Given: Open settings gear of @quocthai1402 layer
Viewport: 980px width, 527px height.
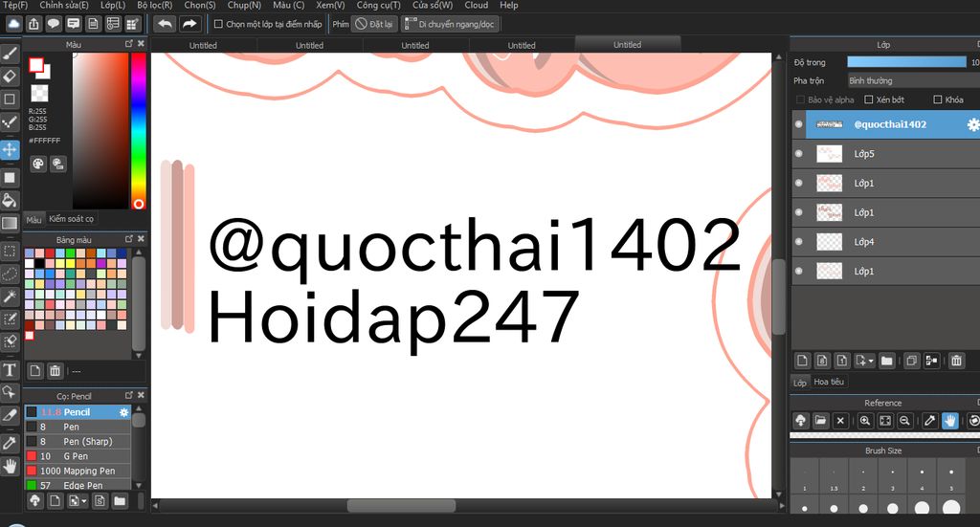Looking at the screenshot, I should tap(972, 124).
